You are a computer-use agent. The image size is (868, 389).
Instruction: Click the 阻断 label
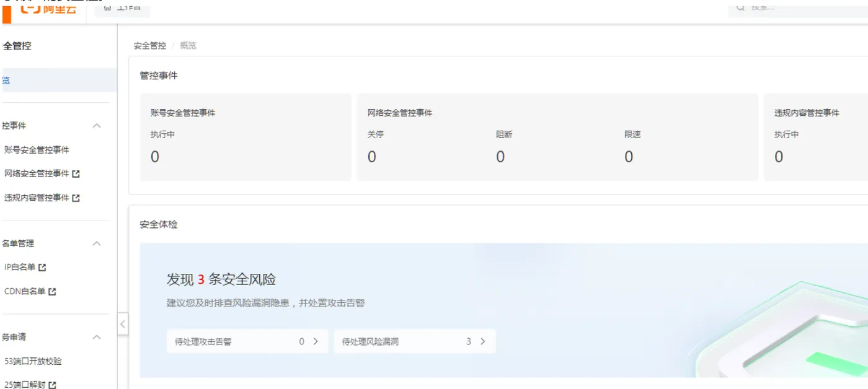point(504,134)
